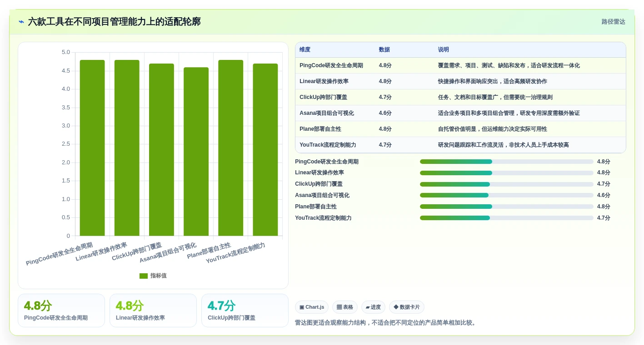This screenshot has width=644, height=345.
Task: Click the Asana项目组合可视化 progress bar
Action: pyautogui.click(x=507, y=195)
